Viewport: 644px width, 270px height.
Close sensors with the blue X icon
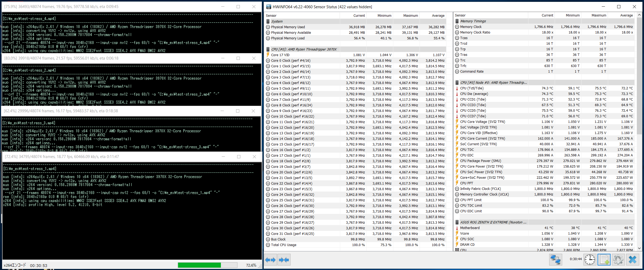coord(633,260)
